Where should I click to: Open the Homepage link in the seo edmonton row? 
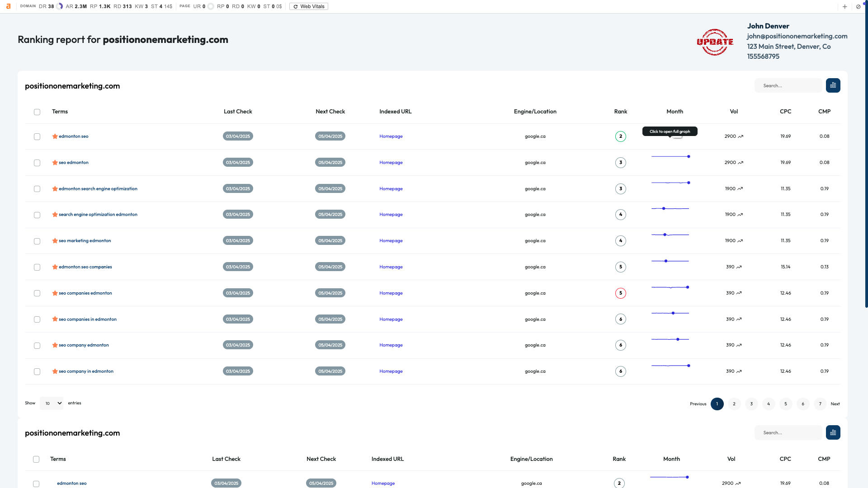(x=391, y=163)
